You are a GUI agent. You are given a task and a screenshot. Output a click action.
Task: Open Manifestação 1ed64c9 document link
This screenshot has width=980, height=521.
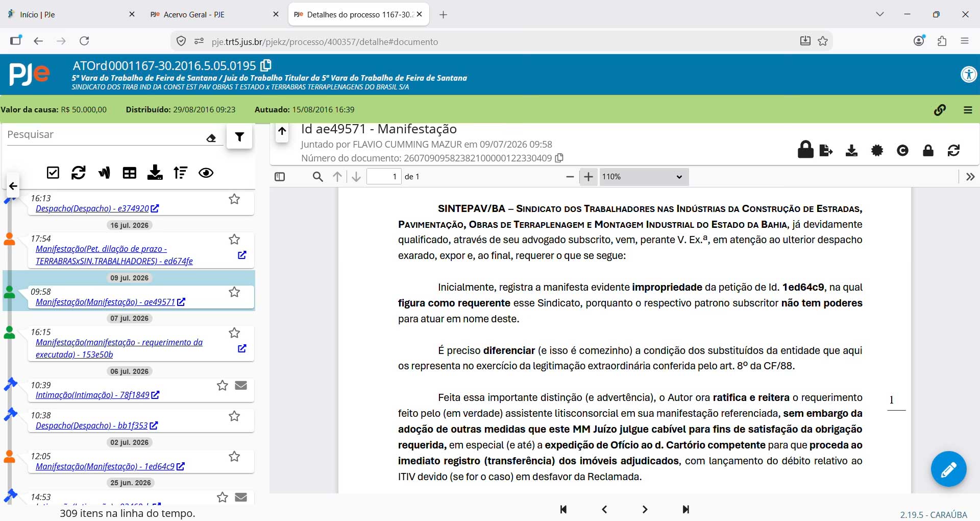[x=105, y=466]
